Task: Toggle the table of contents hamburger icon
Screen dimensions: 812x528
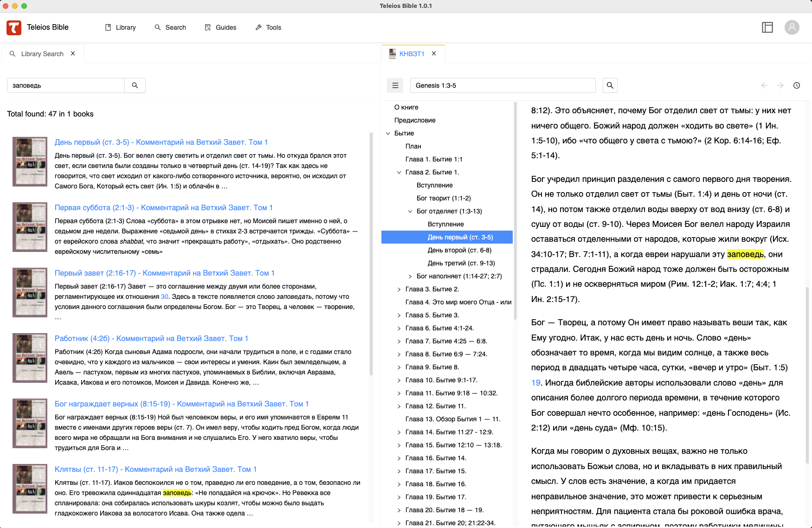Action: click(395, 85)
